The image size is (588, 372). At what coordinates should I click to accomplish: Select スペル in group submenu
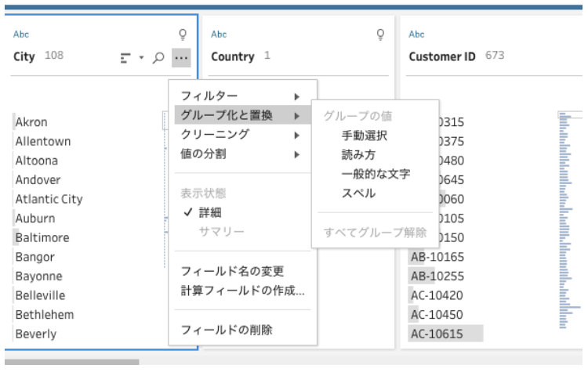358,193
